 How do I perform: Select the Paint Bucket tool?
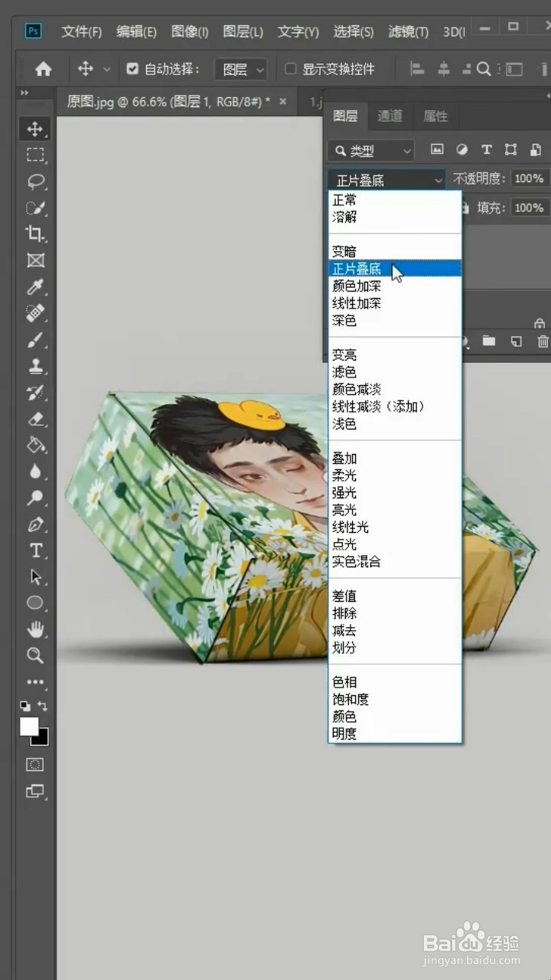[x=35, y=445]
